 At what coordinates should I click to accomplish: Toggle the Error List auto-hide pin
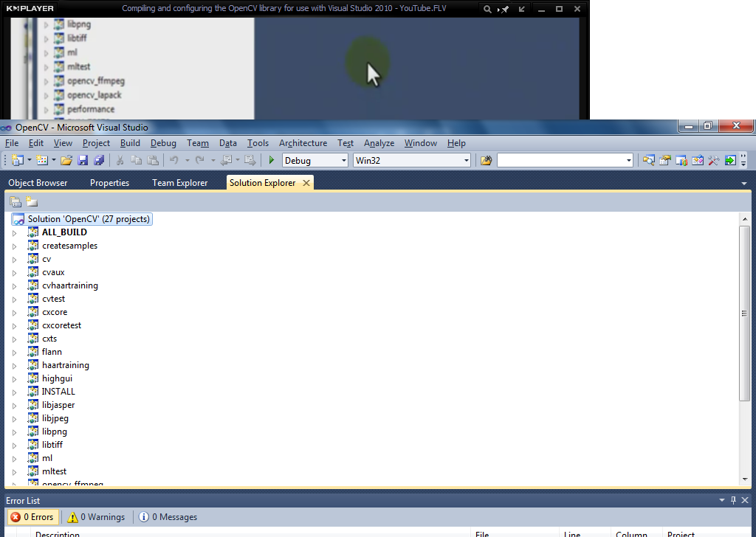point(733,500)
